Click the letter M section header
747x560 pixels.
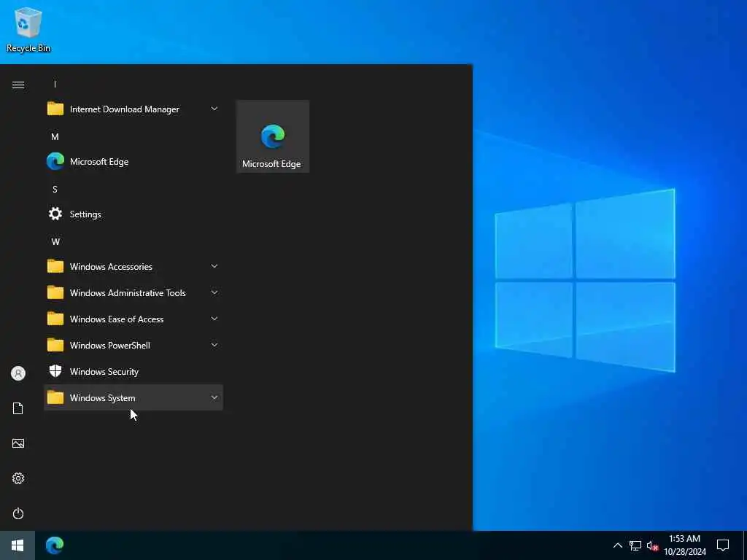pos(55,136)
